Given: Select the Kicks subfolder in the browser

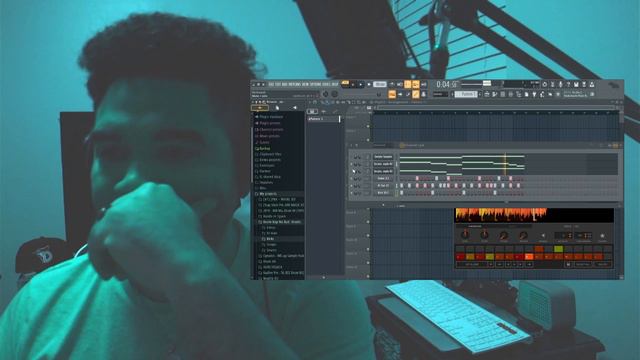Looking at the screenshot, I should pos(270,238).
